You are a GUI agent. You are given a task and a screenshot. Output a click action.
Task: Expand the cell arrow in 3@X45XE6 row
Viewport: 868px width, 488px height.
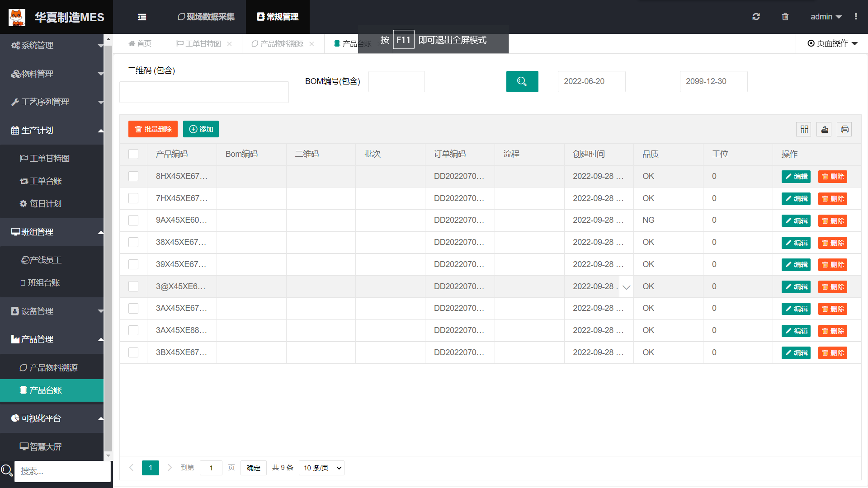coord(626,287)
